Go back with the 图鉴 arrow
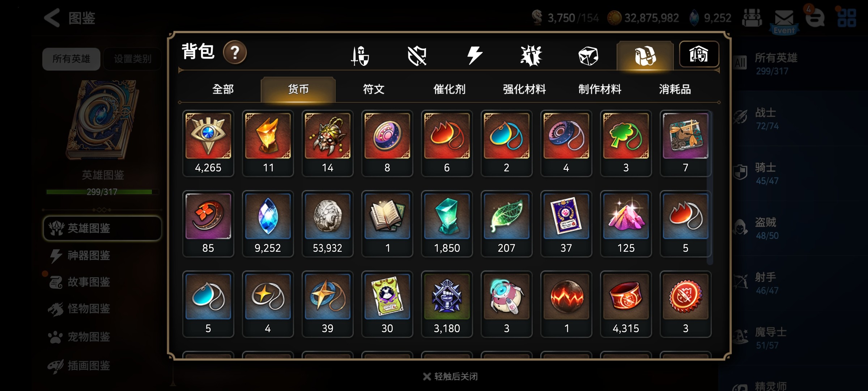 click(x=69, y=18)
